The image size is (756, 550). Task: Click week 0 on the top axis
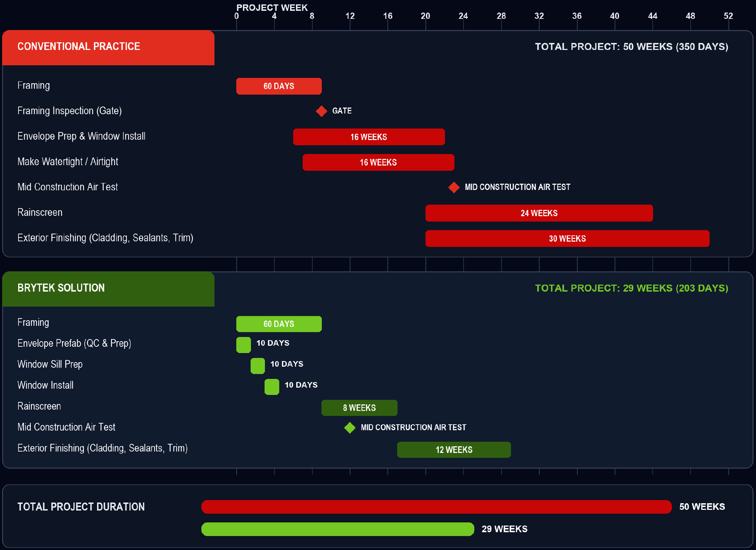237,16
